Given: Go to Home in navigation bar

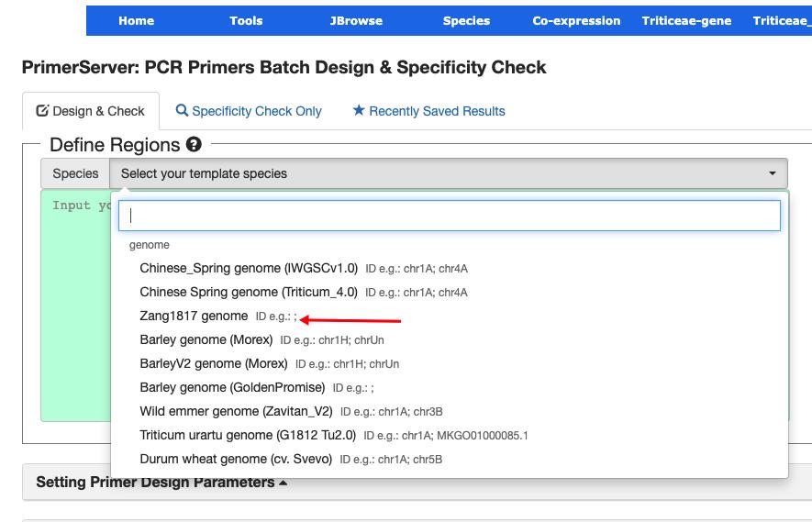Looking at the screenshot, I should (136, 20).
